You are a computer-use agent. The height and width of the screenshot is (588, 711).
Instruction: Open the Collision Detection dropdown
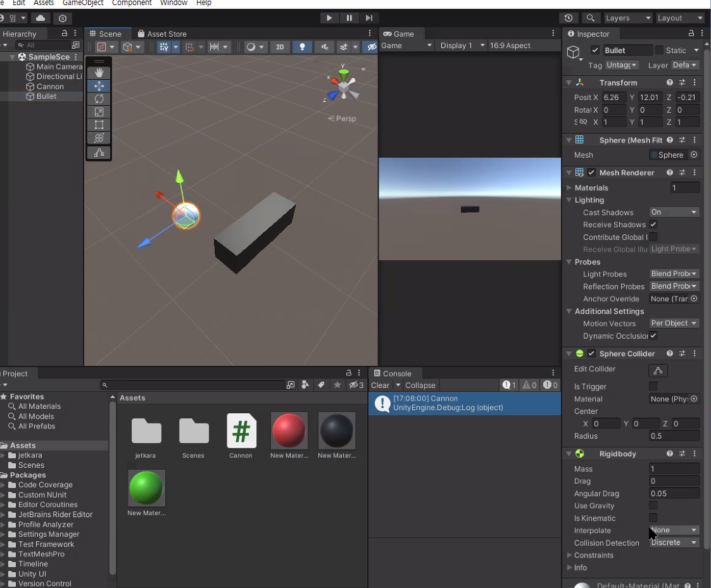point(674,542)
